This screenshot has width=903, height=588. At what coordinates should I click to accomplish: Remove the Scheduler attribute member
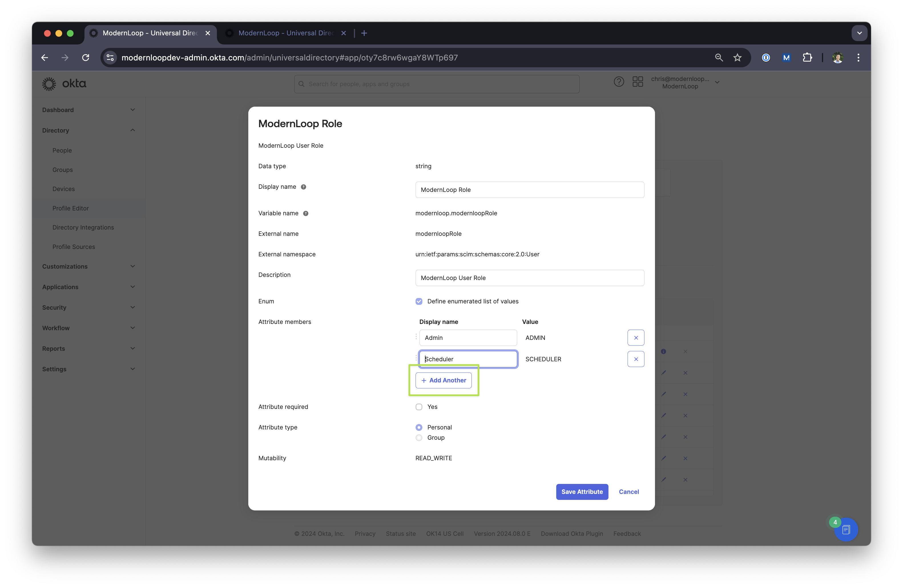[636, 359]
